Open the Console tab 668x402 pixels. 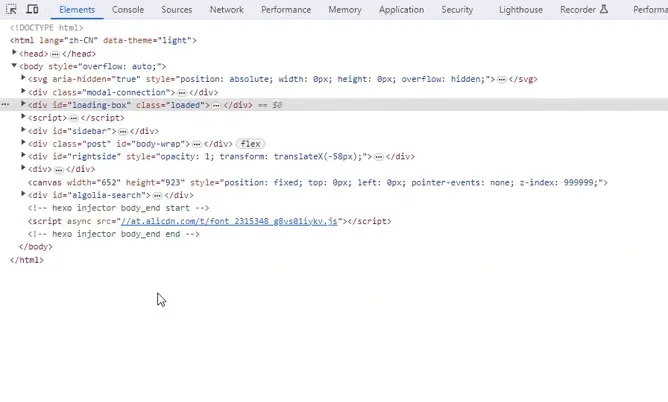(x=128, y=9)
